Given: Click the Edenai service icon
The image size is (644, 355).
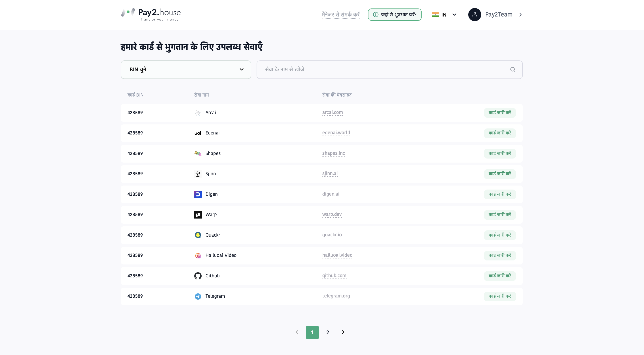Looking at the screenshot, I should [x=198, y=133].
